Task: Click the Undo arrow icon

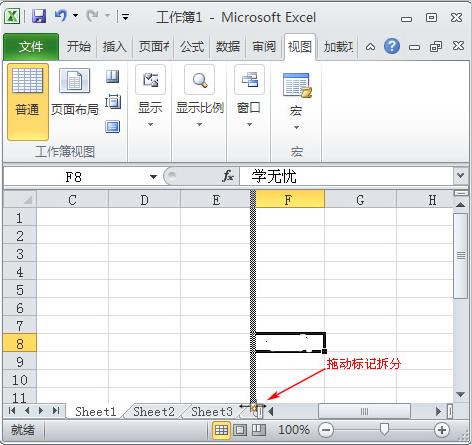Action: [x=61, y=16]
